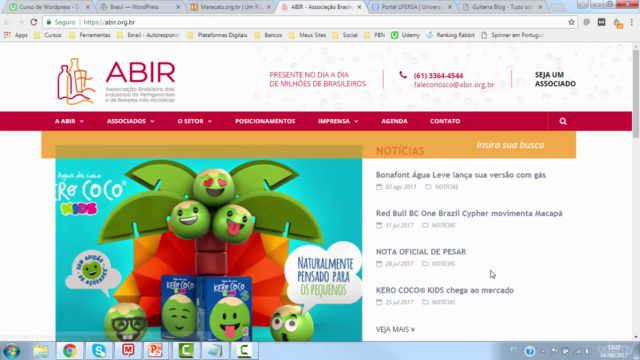Open the KERO COCO KIDS chega article

coord(444,290)
